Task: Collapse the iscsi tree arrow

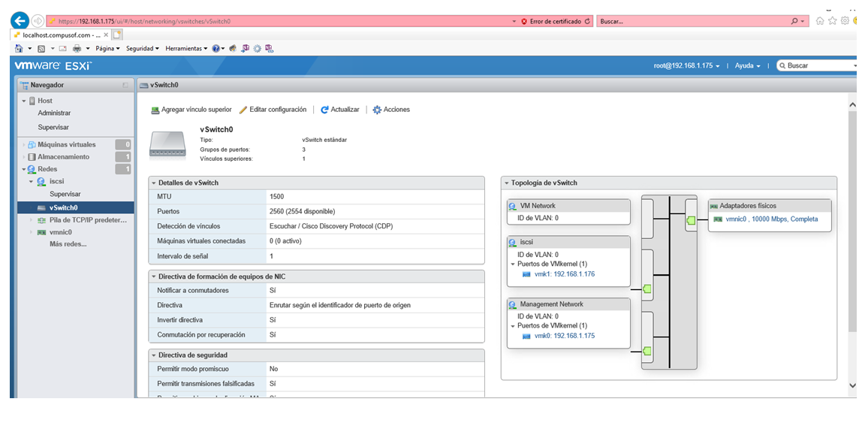Action: (x=32, y=181)
